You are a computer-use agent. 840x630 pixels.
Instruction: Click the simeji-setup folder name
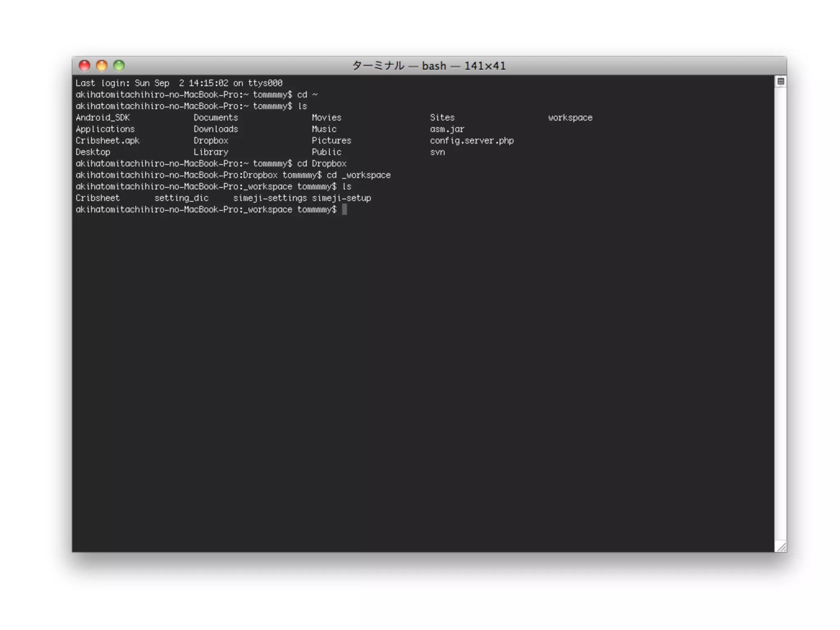coord(341,198)
